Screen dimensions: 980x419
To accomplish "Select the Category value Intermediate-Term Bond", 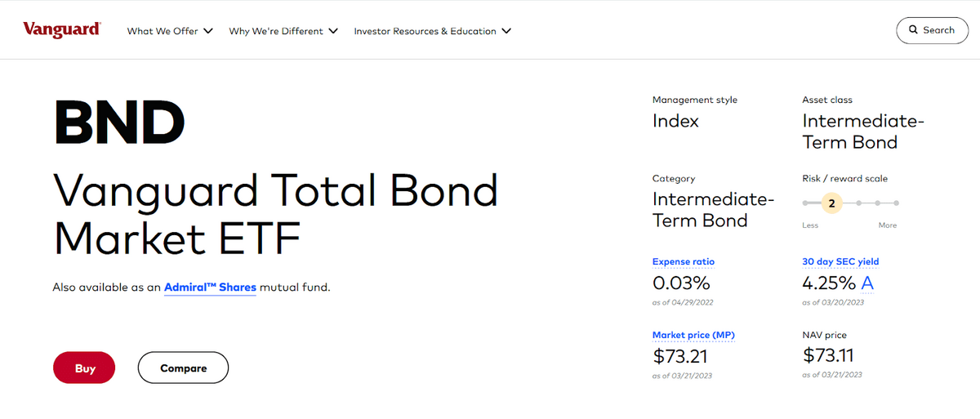I will coord(713,210).
